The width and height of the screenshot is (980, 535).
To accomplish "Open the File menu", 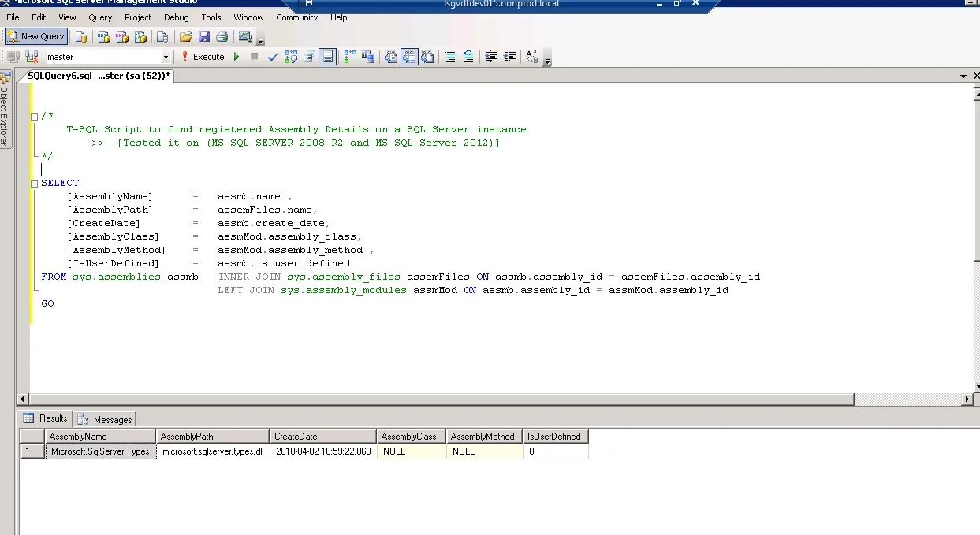I will pyautogui.click(x=13, y=17).
